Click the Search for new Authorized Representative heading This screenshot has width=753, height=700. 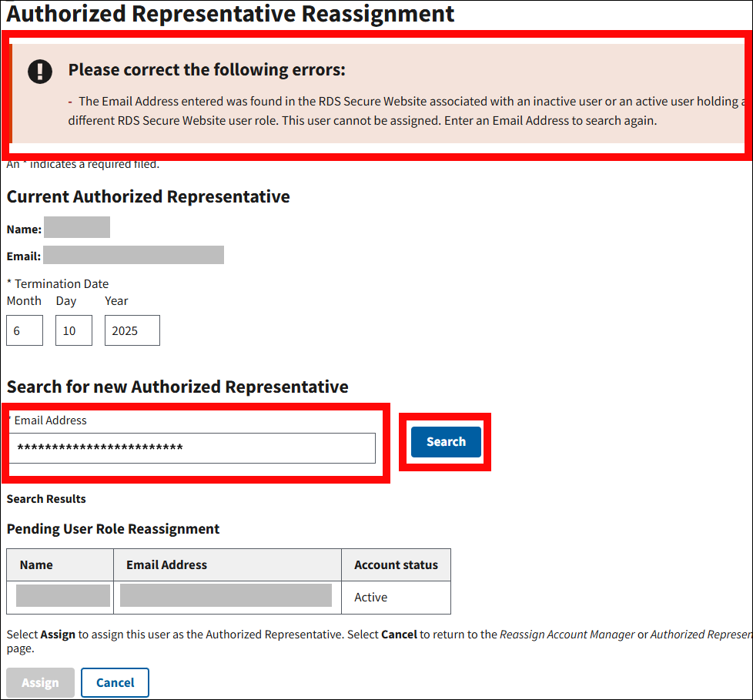(x=177, y=387)
